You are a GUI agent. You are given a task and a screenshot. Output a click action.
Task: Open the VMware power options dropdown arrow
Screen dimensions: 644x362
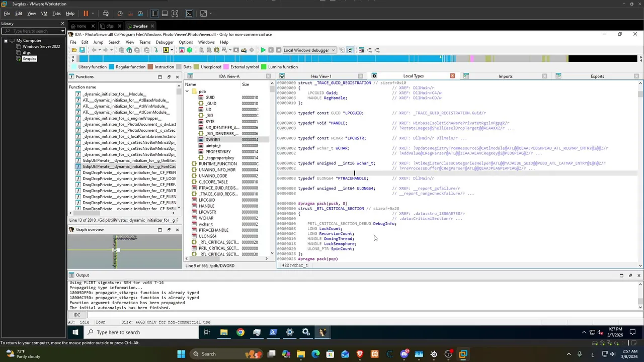[92, 14]
